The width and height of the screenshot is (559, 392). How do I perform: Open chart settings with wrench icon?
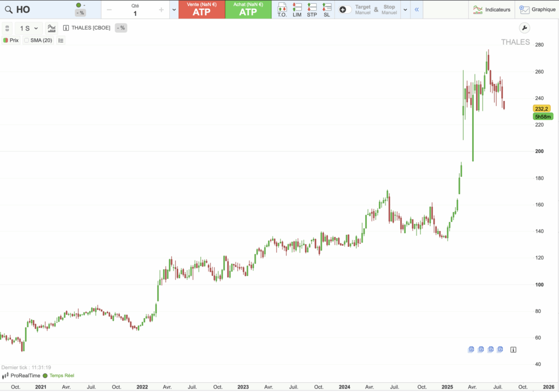(x=525, y=28)
